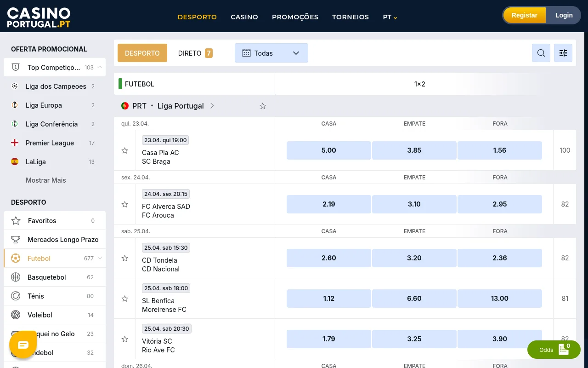This screenshot has height=368, width=588.
Task: Select Liga Europa league icon
Action: click(15, 105)
